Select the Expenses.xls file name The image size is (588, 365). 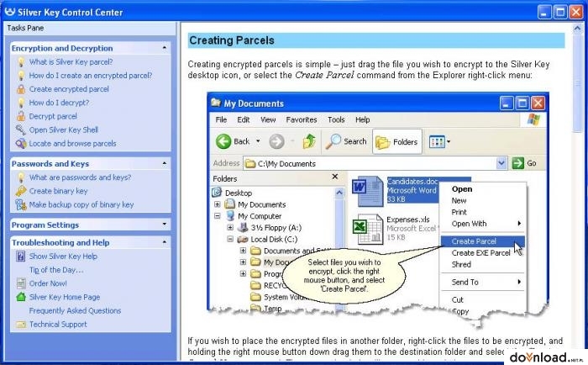(x=408, y=220)
